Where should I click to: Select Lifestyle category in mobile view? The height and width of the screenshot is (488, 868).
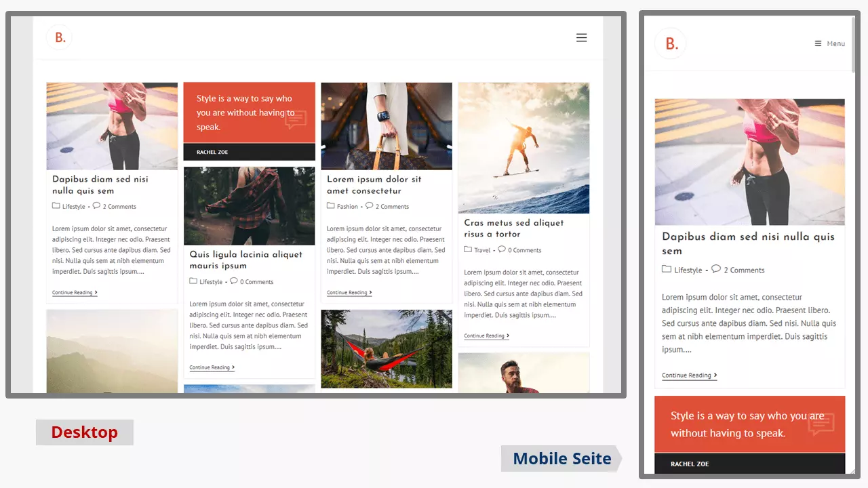(688, 270)
